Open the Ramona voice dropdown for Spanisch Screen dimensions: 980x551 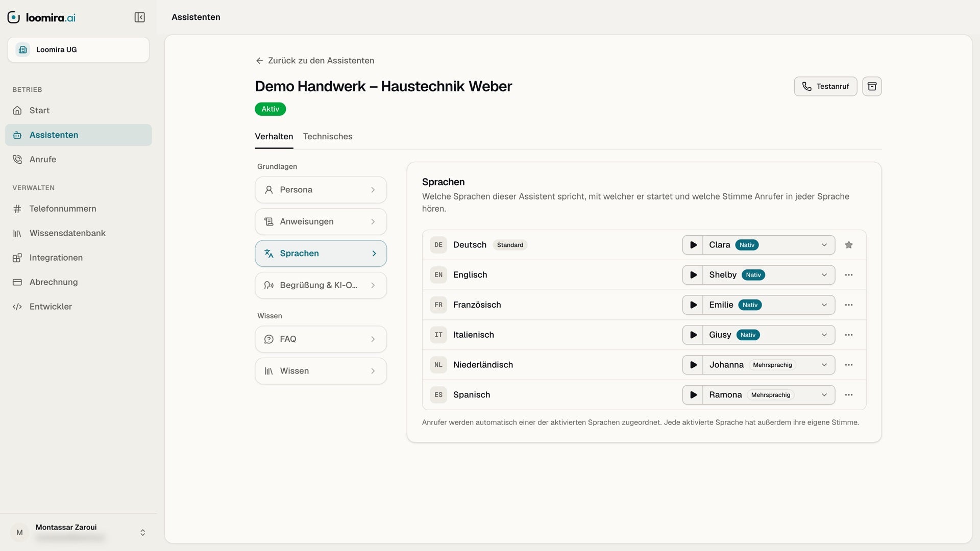[x=769, y=395]
